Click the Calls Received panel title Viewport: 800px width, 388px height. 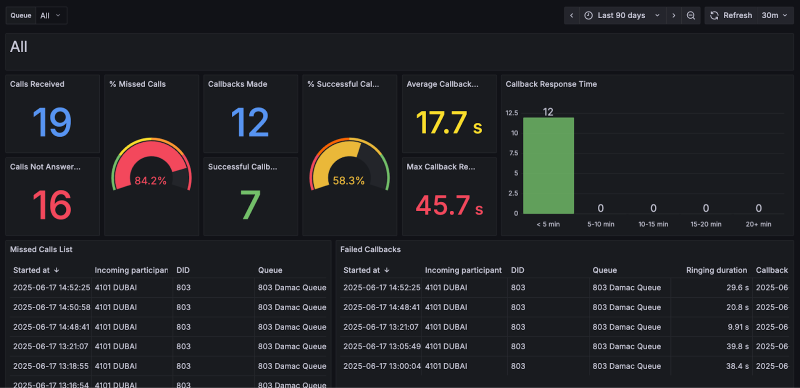coord(37,84)
